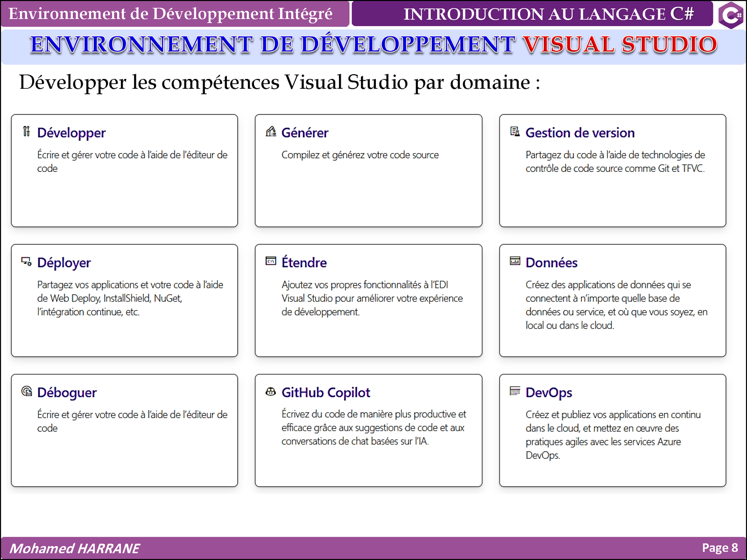Click the Générer build icon

271,132
